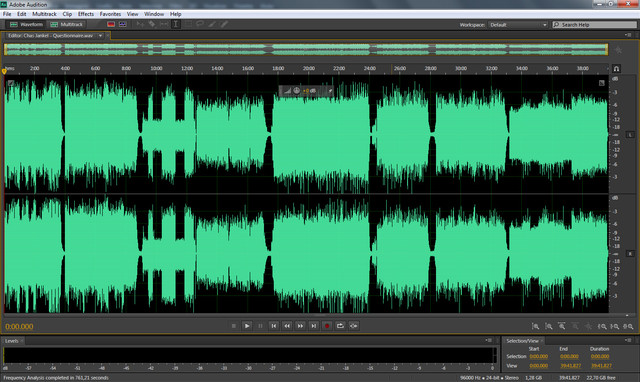Image resolution: width=640 pixels, height=382 pixels.
Task: Open the Selection/View panel options menu
Action: click(628, 340)
